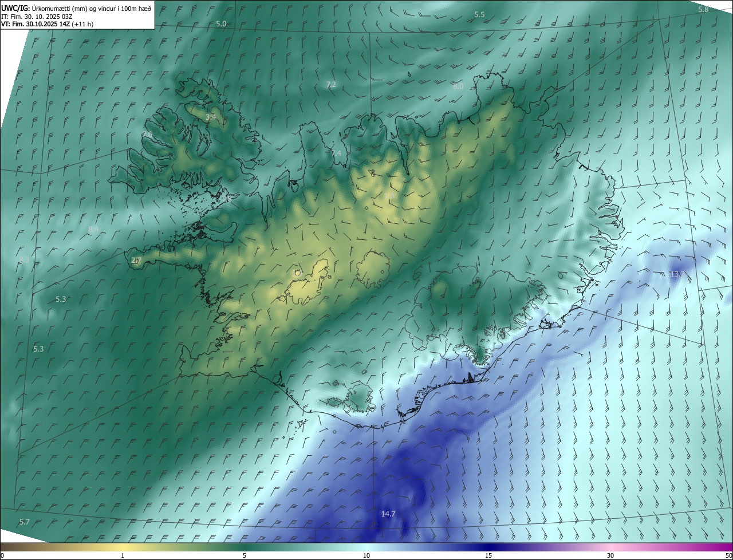The height and width of the screenshot is (560, 733).
Task: Click the 2.7 value on Snæfellsnes
Action: pyautogui.click(x=136, y=261)
